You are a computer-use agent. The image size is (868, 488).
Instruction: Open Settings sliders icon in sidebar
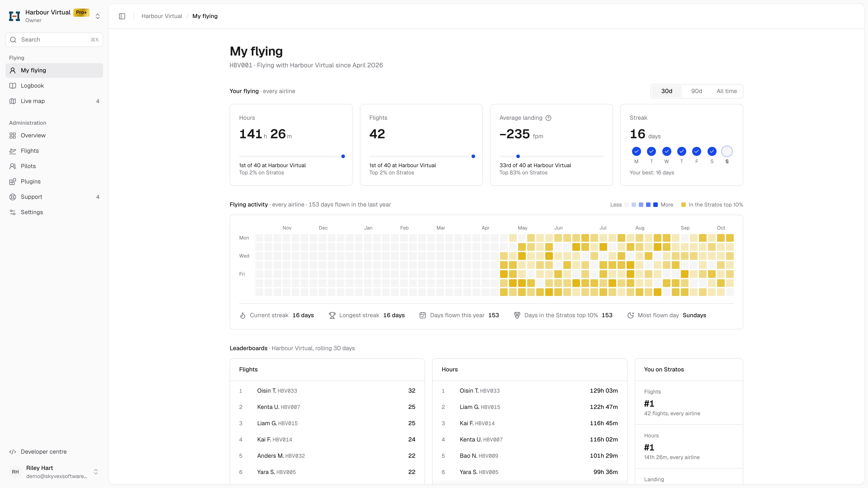[x=13, y=212]
